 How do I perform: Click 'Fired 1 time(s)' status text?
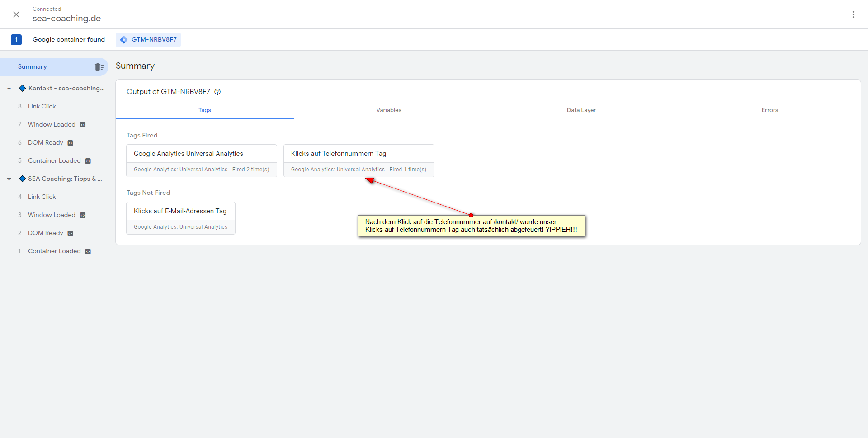(408, 170)
